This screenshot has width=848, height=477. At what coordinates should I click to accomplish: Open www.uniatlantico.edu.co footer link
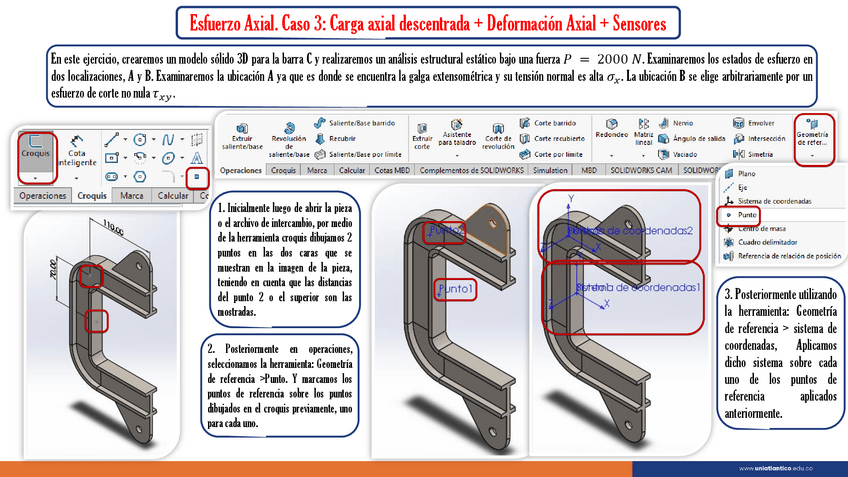775,468
